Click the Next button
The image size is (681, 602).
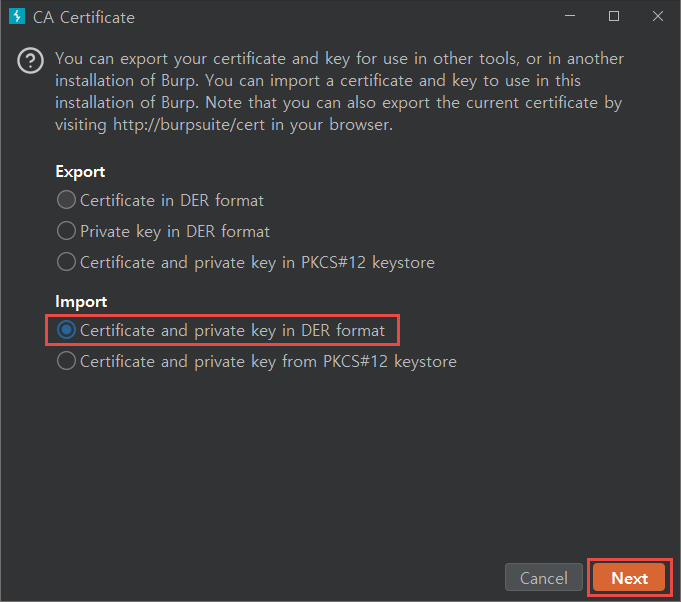pos(629,578)
